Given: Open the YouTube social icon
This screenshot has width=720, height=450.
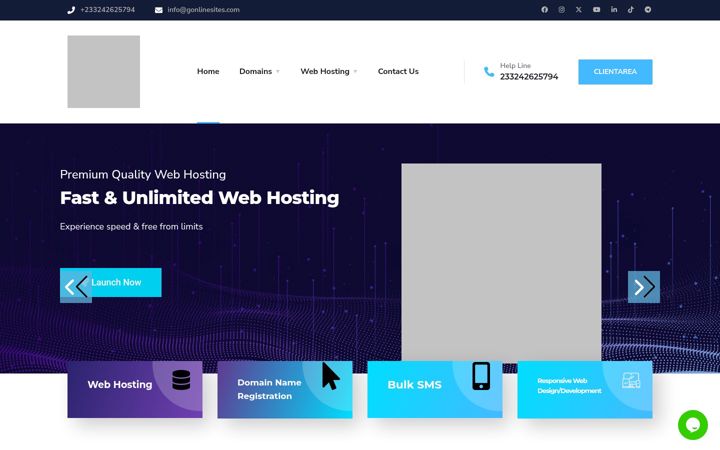Looking at the screenshot, I should [x=596, y=10].
